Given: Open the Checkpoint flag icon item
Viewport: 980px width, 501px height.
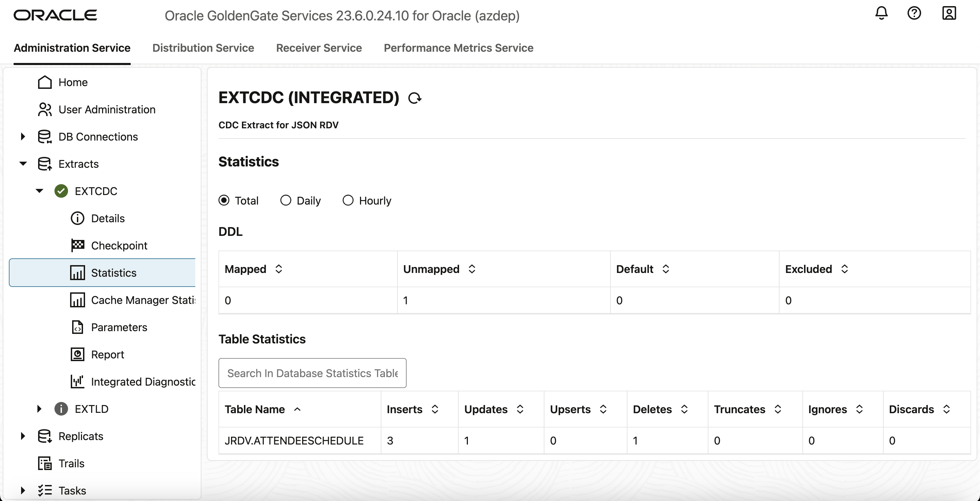Looking at the screenshot, I should pos(78,245).
